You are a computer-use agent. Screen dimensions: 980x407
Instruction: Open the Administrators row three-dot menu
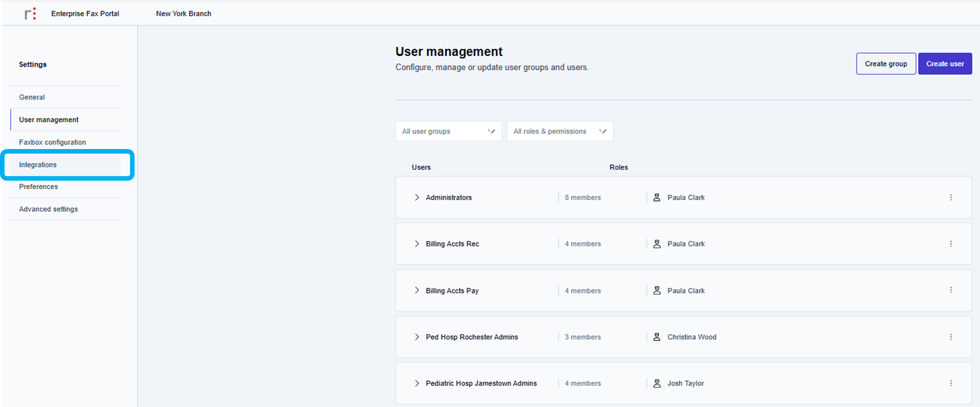click(x=950, y=198)
